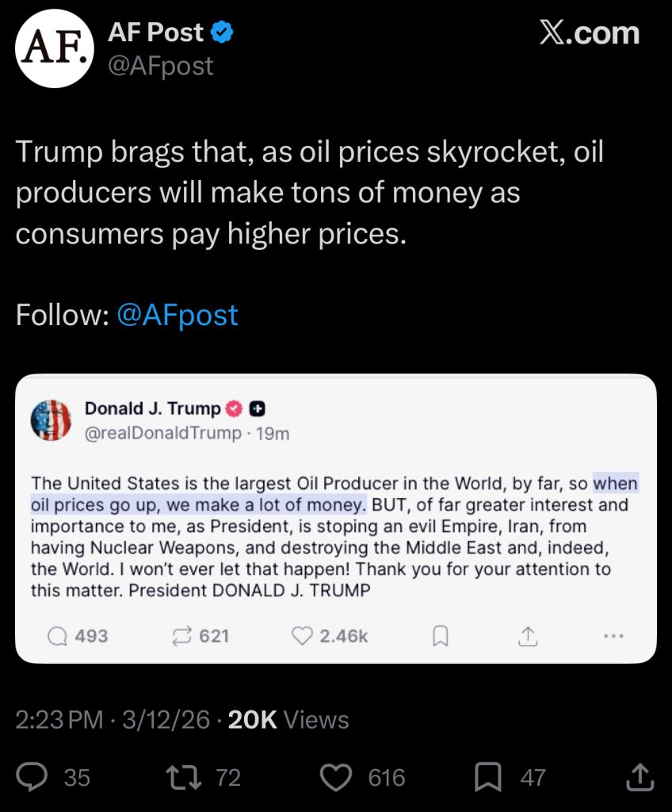672x812 pixels.
Task: Share the embedded Trump post
Action: point(529,636)
